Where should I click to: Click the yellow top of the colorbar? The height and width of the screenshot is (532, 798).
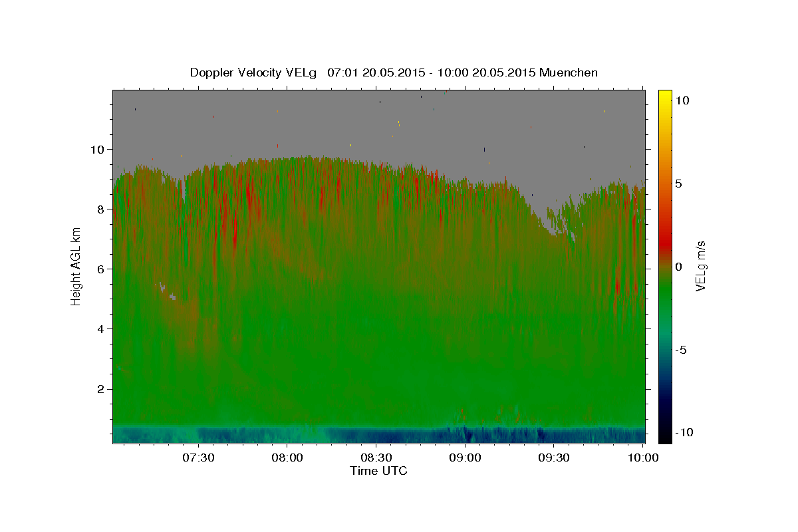[x=665, y=94]
